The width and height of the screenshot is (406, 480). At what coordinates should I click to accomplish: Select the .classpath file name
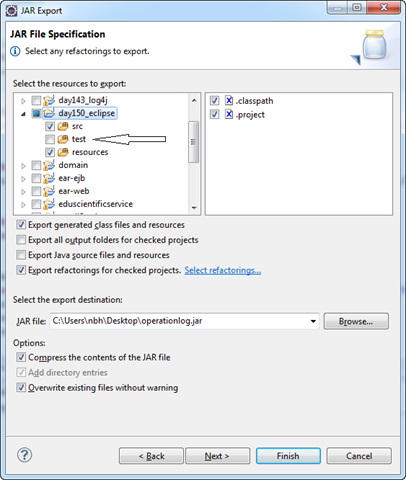tap(254, 101)
